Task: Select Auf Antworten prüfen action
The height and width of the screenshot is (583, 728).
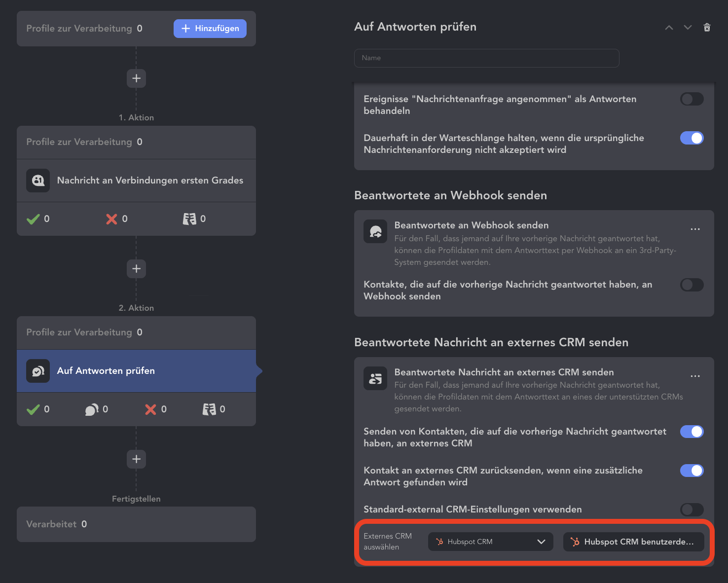Action: pos(136,371)
